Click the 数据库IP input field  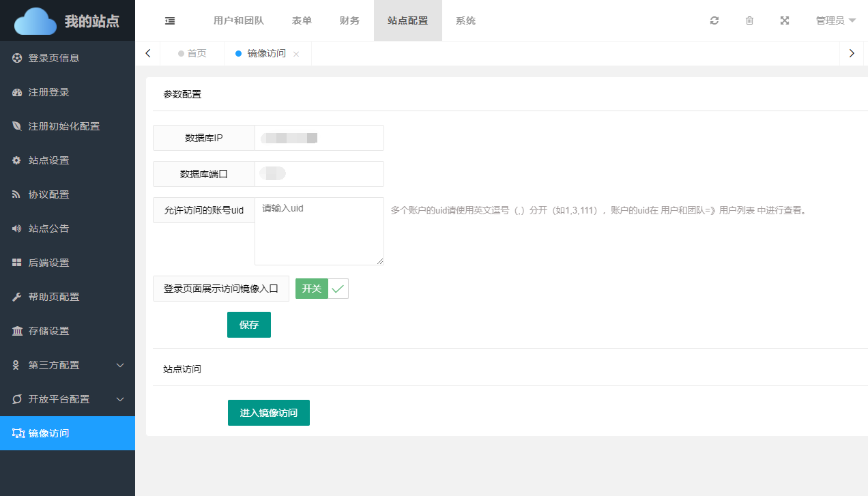coord(319,138)
